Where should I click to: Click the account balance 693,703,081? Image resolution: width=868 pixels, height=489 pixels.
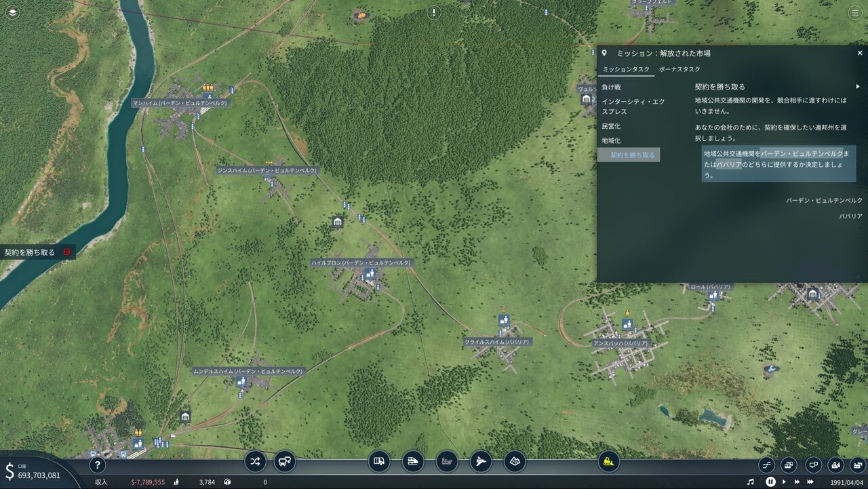[39, 475]
